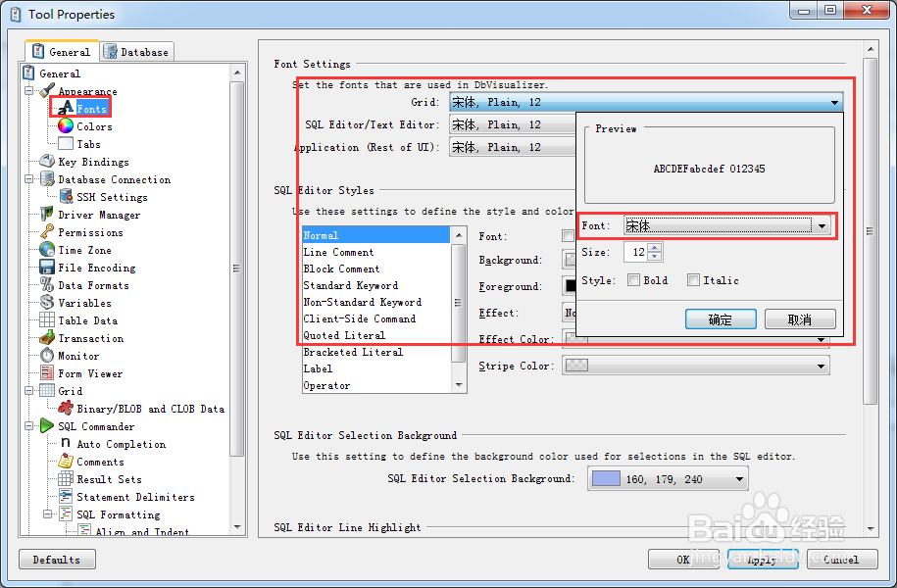Collapse the SQL Formatting tree node
This screenshot has height=588, width=897.
click(x=48, y=514)
